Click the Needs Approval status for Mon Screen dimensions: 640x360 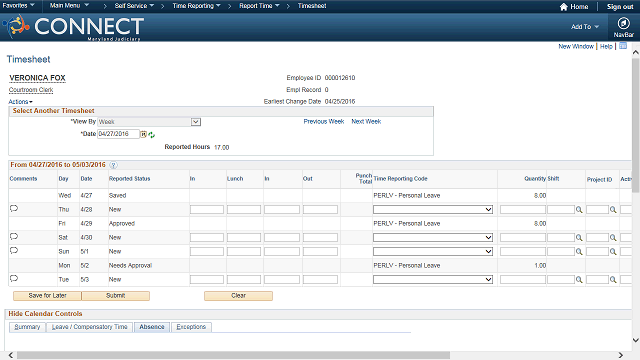coord(130,266)
